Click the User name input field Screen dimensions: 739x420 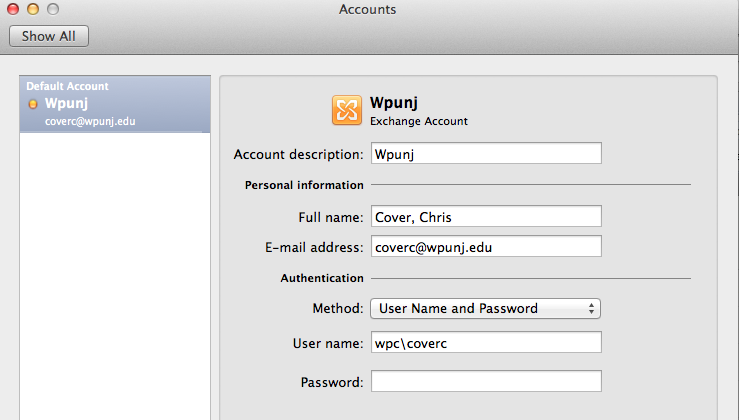486,343
